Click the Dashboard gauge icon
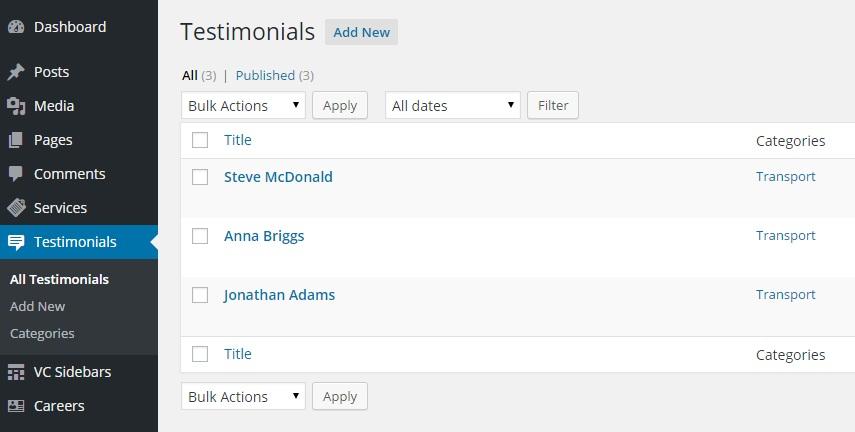 click(x=16, y=27)
